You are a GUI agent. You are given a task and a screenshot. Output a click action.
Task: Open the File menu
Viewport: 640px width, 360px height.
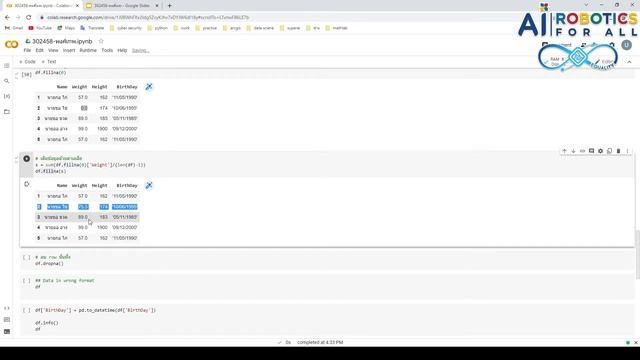click(x=27, y=50)
